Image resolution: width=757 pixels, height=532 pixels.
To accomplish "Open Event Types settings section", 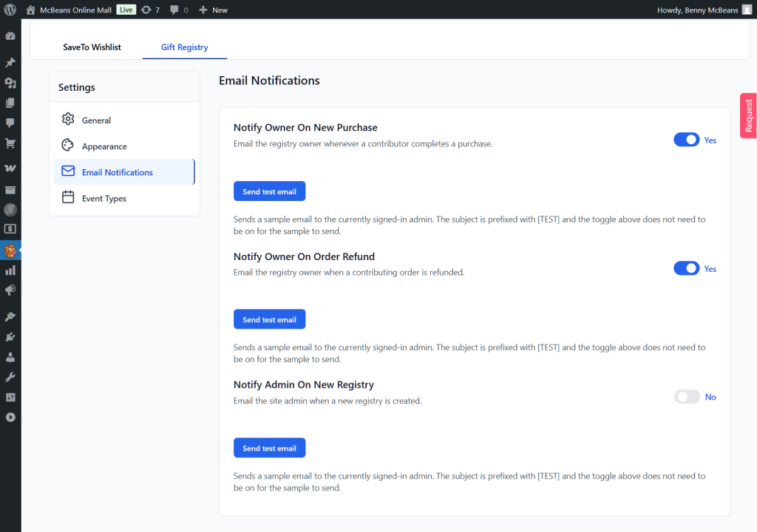I will click(x=124, y=198).
